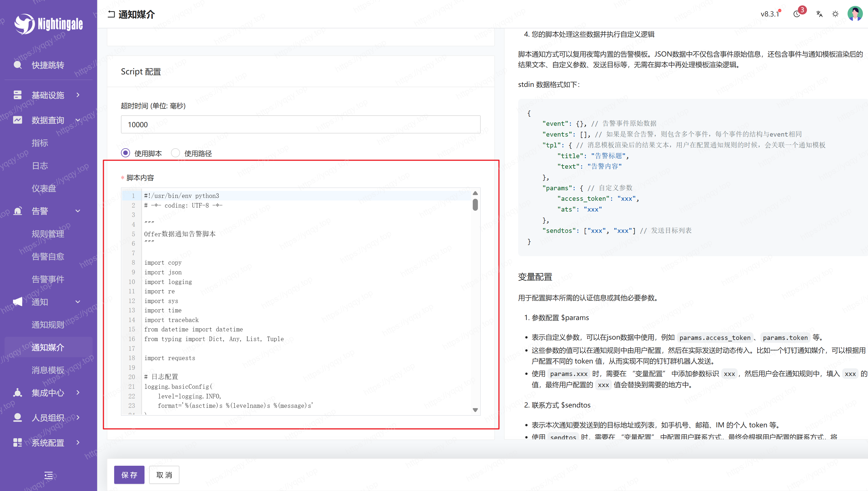The width and height of the screenshot is (868, 491).
Task: Click the script editor scrollbar down arrow
Action: coord(475,410)
